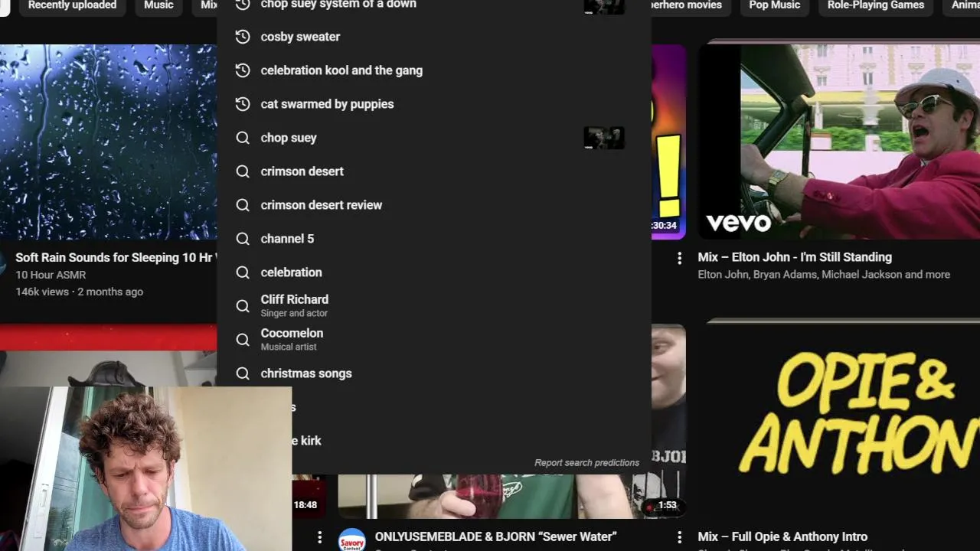The height and width of the screenshot is (551, 980).
Task: Open the '10 Hour ASMR' channel link
Action: [51, 275]
